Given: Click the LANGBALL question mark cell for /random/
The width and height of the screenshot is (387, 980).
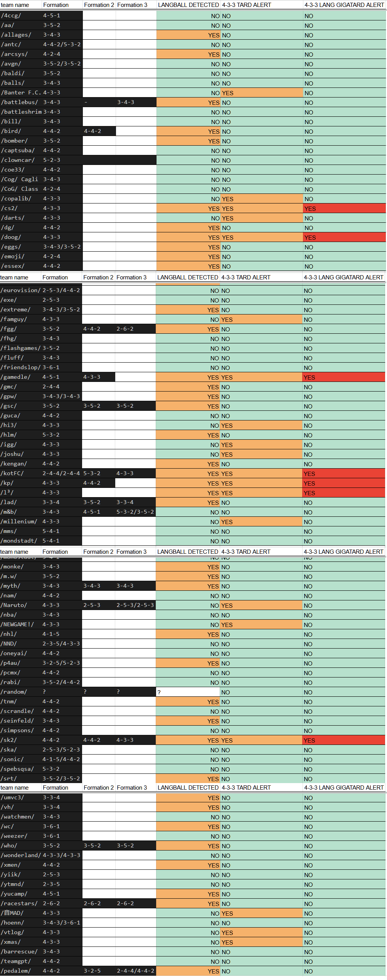Looking at the screenshot, I should (187, 692).
